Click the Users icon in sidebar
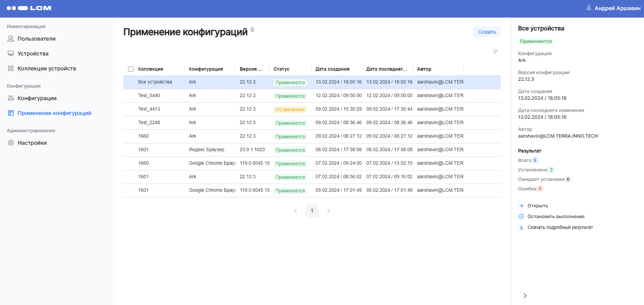This screenshot has height=305, width=644. pyautogui.click(x=11, y=39)
